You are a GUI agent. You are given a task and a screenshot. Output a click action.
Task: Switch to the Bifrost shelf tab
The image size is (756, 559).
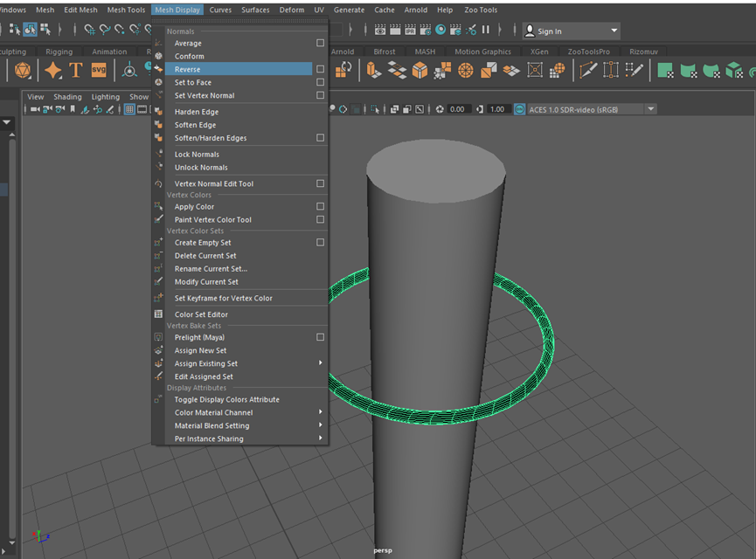point(385,52)
